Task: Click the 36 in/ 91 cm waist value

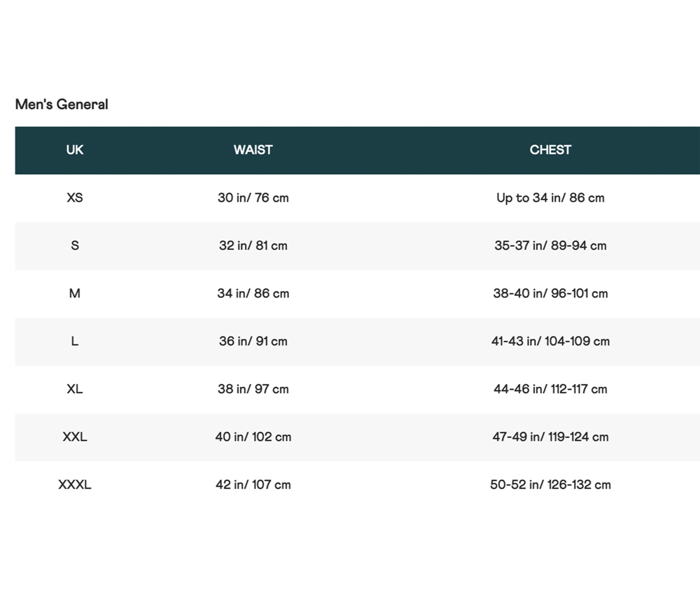Action: 253,341
